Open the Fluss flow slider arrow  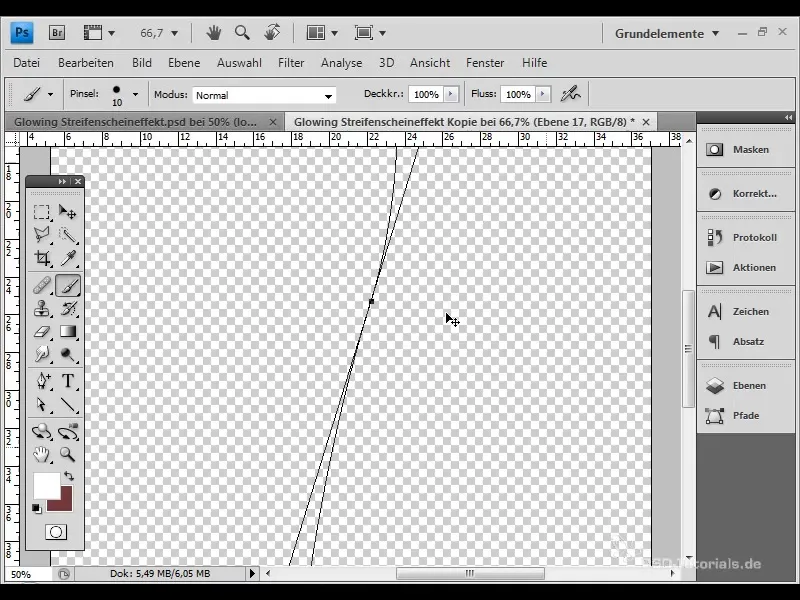coord(543,94)
